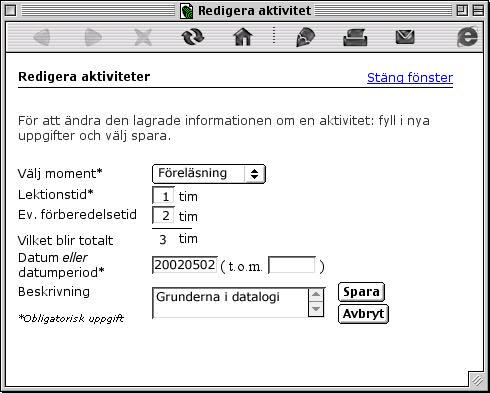Click the date field containing 20020502
Image resolution: width=490 pixels, height=393 pixels.
click(x=185, y=265)
